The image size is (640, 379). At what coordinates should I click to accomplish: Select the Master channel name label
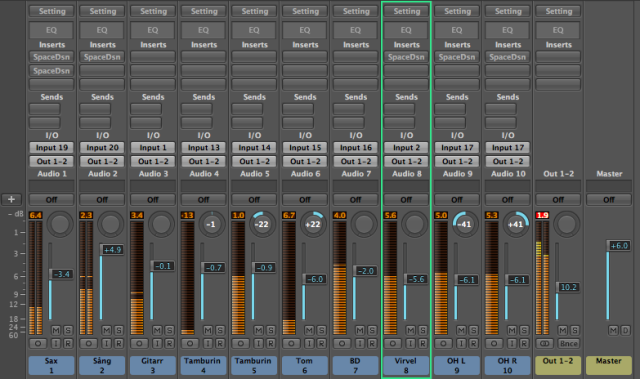click(609, 365)
